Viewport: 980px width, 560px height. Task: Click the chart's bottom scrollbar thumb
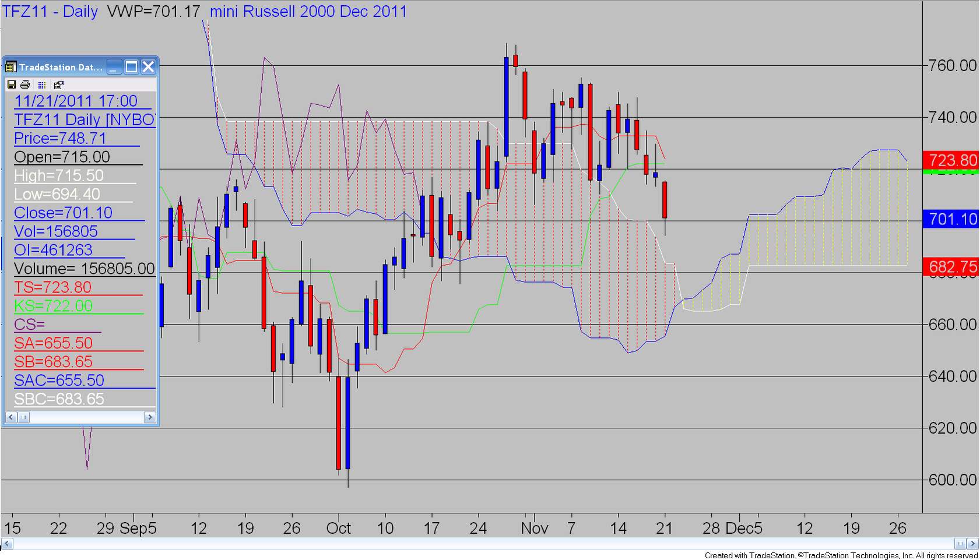pyautogui.click(x=961, y=544)
